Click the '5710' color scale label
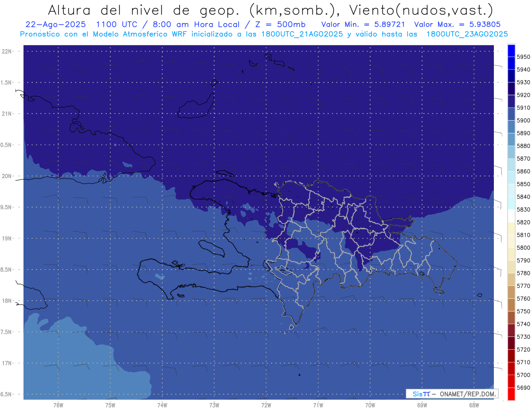Screen dimensions: 532x411 523,362
